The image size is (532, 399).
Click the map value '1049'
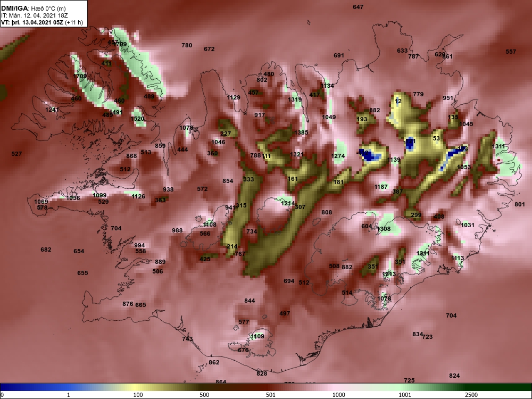(329, 117)
